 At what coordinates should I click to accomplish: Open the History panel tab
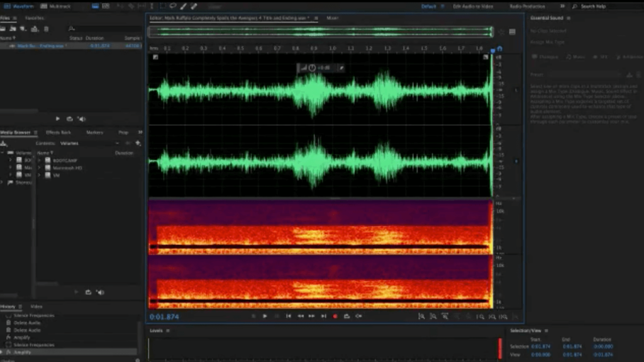click(x=8, y=307)
